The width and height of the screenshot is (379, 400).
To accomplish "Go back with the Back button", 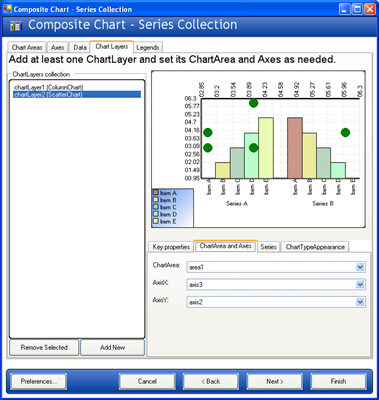I will 211,381.
